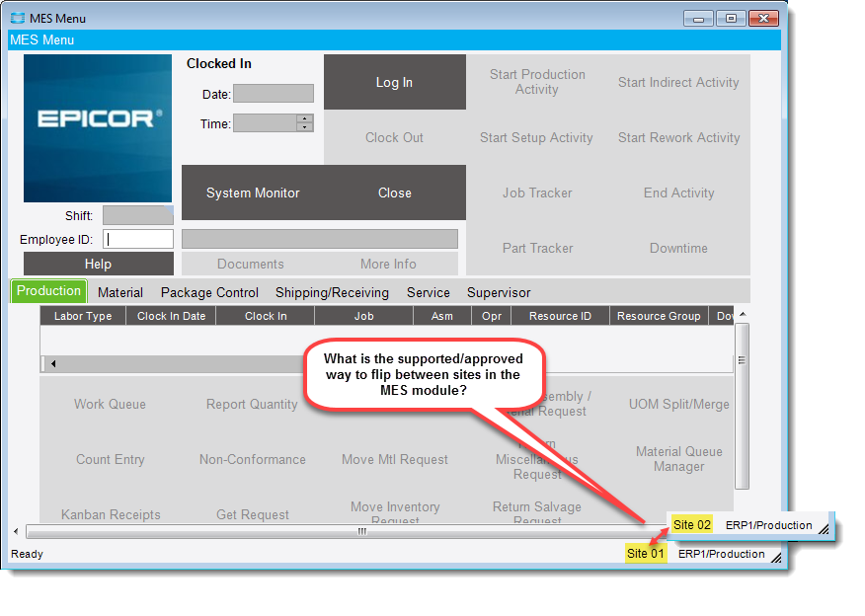Viewport: 865px width, 616px height.
Task: Select the Production tab
Action: [x=48, y=290]
